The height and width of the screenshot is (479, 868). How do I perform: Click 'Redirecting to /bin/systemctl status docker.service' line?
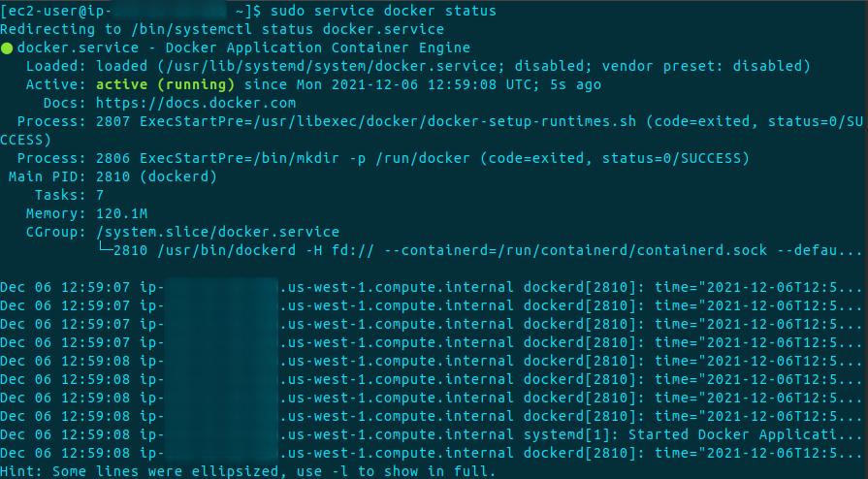(222, 29)
